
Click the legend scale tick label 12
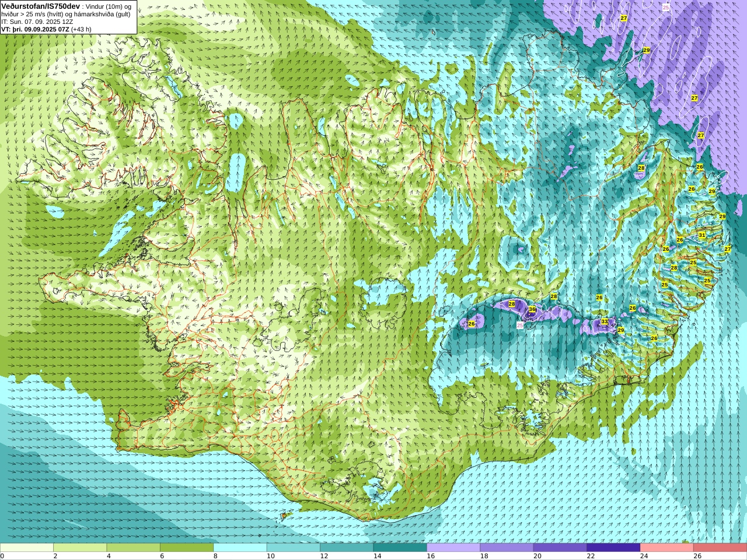coord(324,556)
